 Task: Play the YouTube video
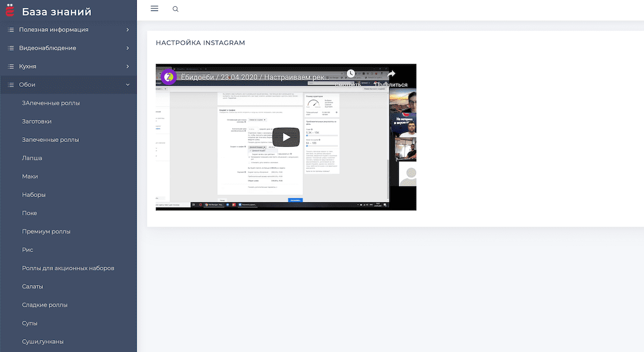tap(286, 137)
